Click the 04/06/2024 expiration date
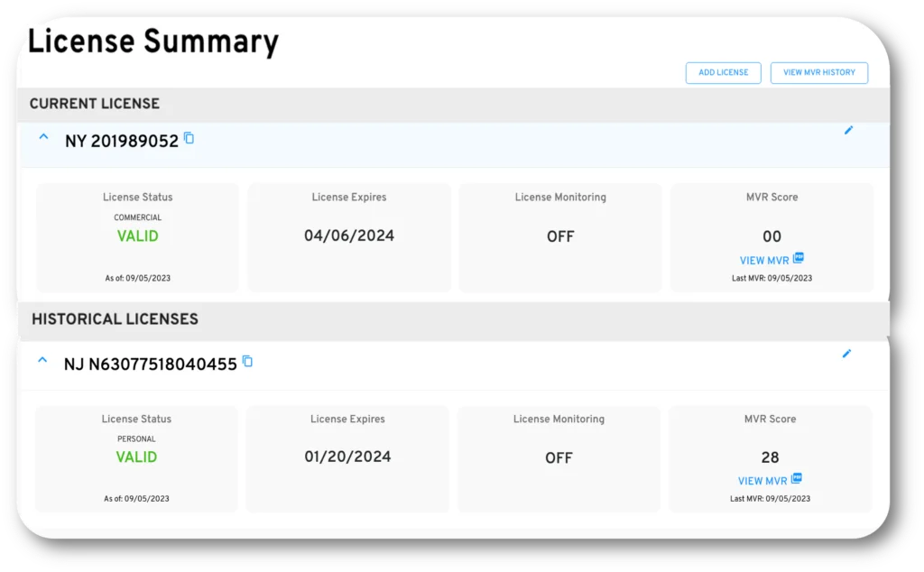Viewport: 924px width, 572px height. [x=349, y=236]
